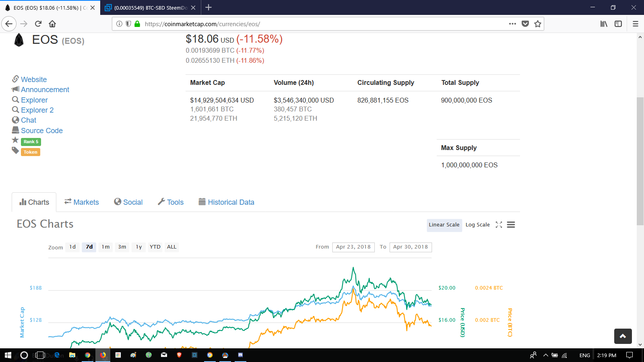Open the site information icon
644x362 pixels.
click(119, 24)
